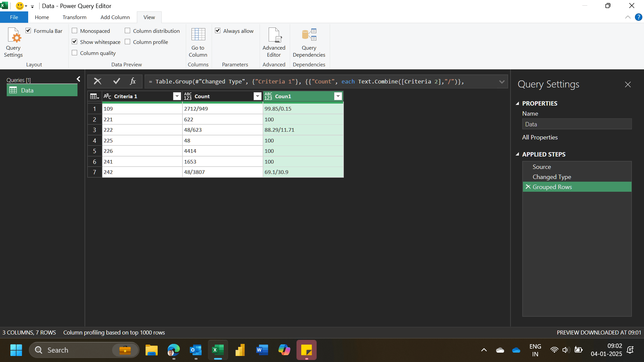Click the table menu icon in grid corner

[x=95, y=97]
